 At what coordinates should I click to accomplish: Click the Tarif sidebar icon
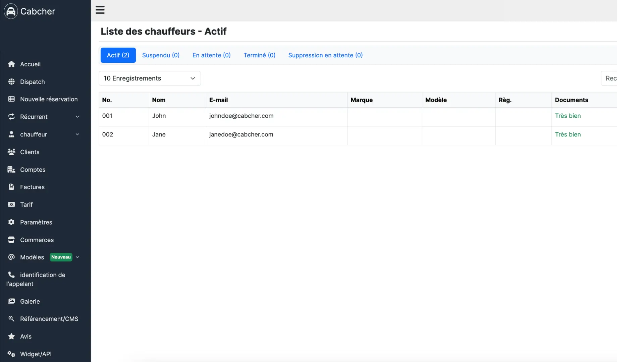[11, 204]
